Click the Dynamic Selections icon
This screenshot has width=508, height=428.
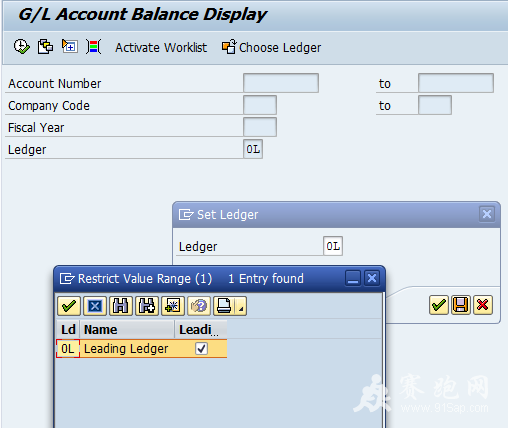(x=70, y=47)
